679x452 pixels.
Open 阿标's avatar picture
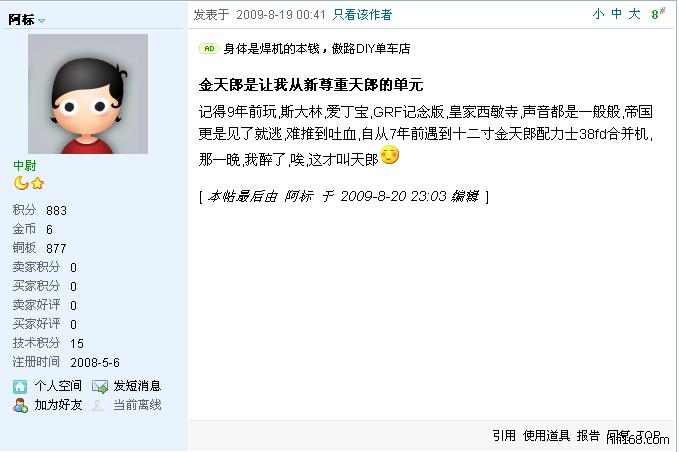click(x=88, y=94)
